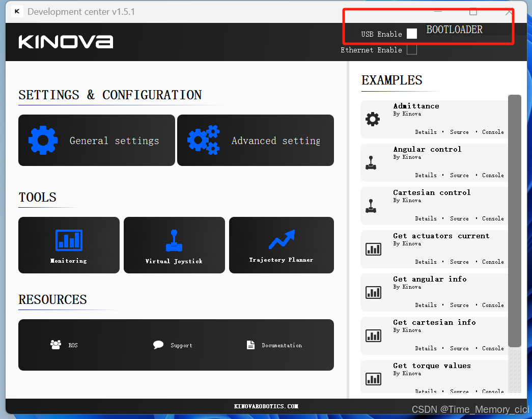The width and height of the screenshot is (532, 419).
Task: Click the Get torque values chart icon
Action: 373,379
